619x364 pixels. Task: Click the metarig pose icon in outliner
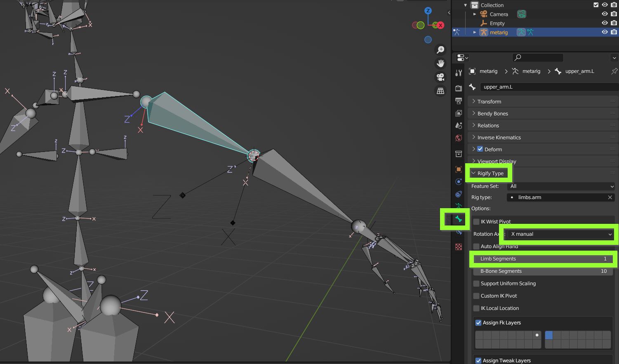click(x=530, y=32)
